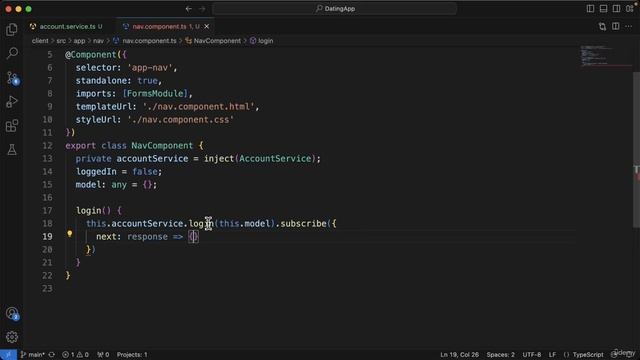Screen dimensions: 640x360
Task: Click the 'loggedIn' property name
Action: 96,172
